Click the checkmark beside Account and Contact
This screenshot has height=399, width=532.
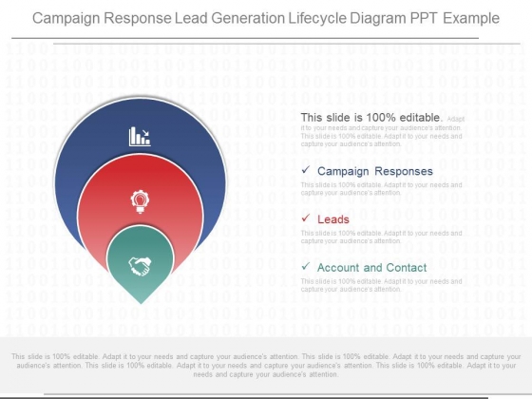point(306,266)
